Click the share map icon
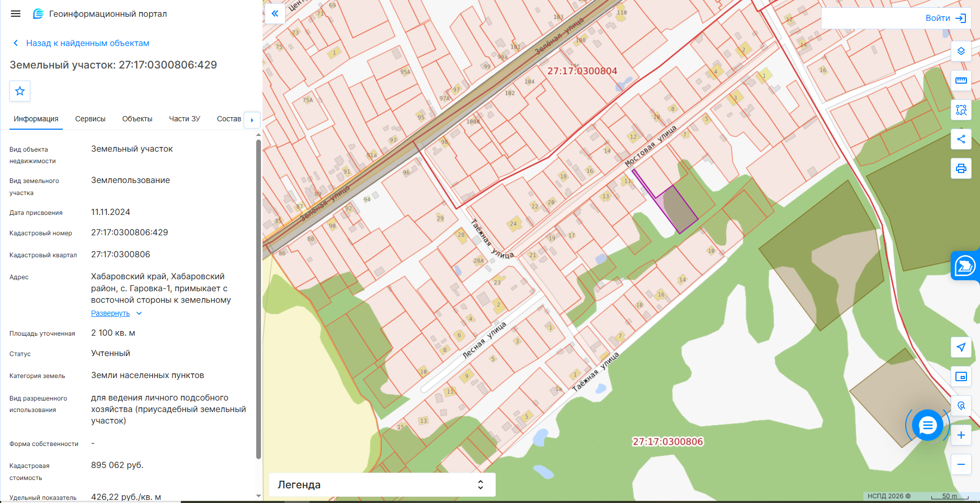This screenshot has width=980, height=503. tap(961, 139)
